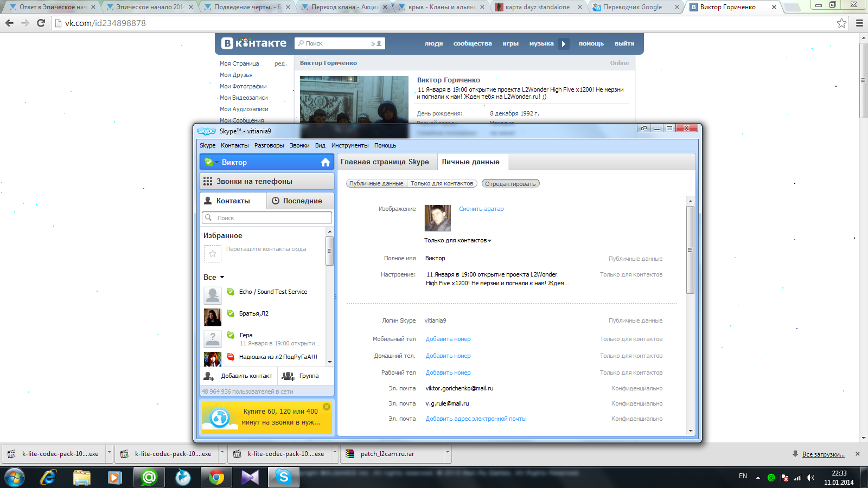The width and height of the screenshot is (868, 488).
Task: Click Добавить номер for Рабочий тел
Action: click(x=448, y=373)
